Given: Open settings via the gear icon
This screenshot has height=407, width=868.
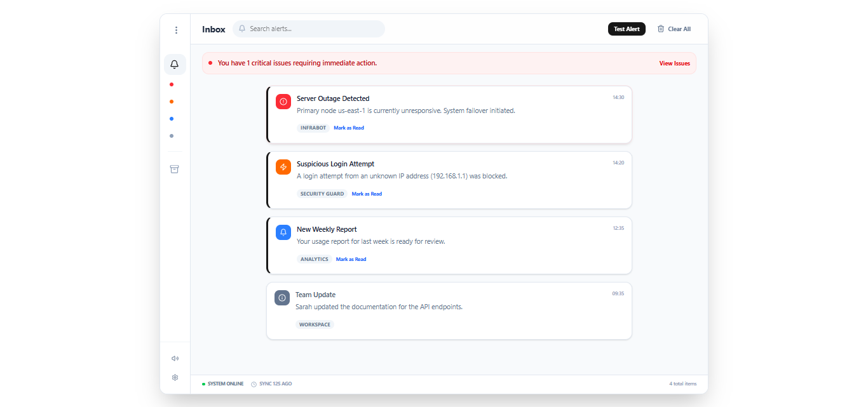Looking at the screenshot, I should click(175, 377).
